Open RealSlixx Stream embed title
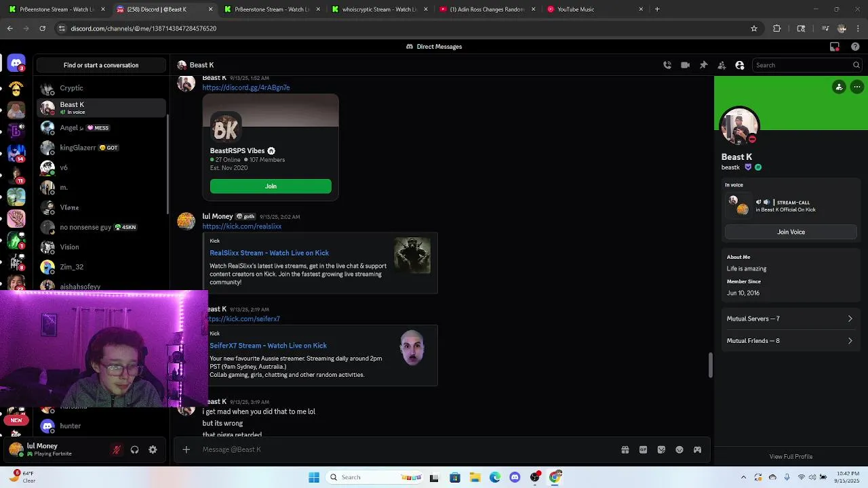The width and height of the screenshot is (868, 488). click(269, 253)
